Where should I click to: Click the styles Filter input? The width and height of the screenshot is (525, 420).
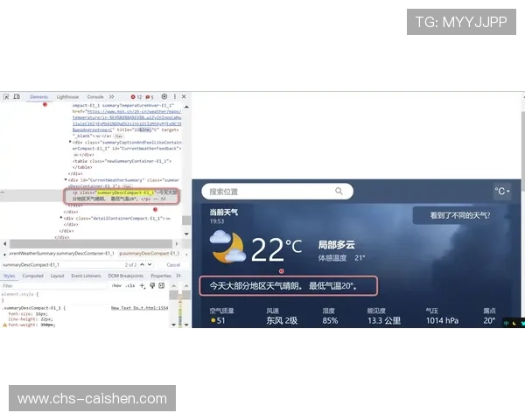(53, 286)
